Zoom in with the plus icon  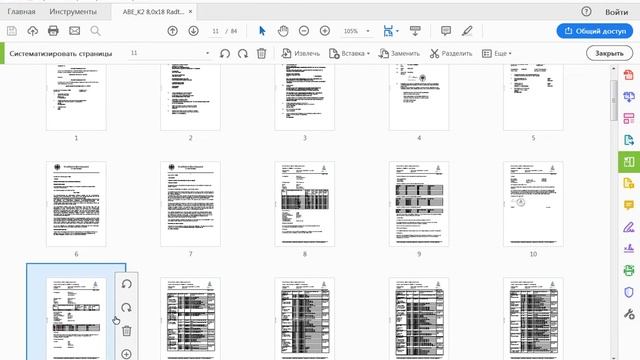(x=325, y=31)
